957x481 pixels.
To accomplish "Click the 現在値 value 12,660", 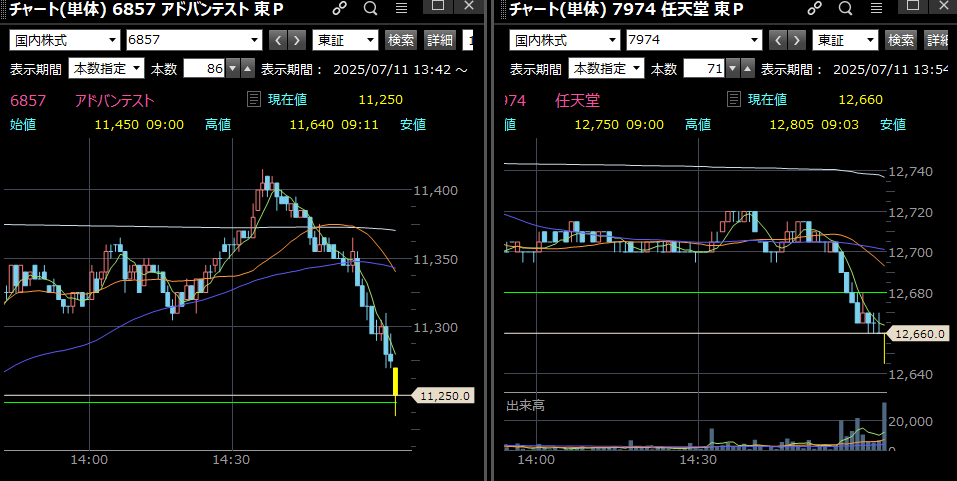I will [861, 99].
